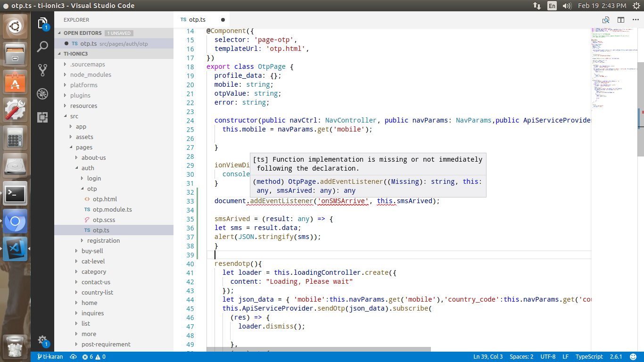Click UTF-8 encoding to change it
This screenshot has width=644, height=362.
pyautogui.click(x=548, y=357)
